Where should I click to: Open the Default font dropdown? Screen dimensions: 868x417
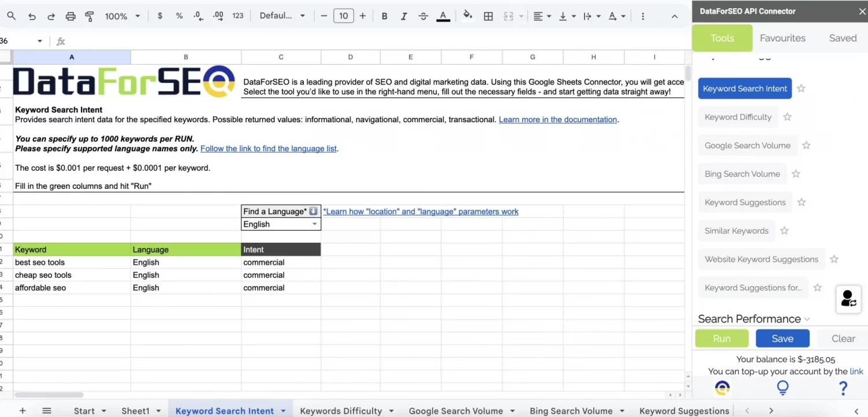coord(282,16)
